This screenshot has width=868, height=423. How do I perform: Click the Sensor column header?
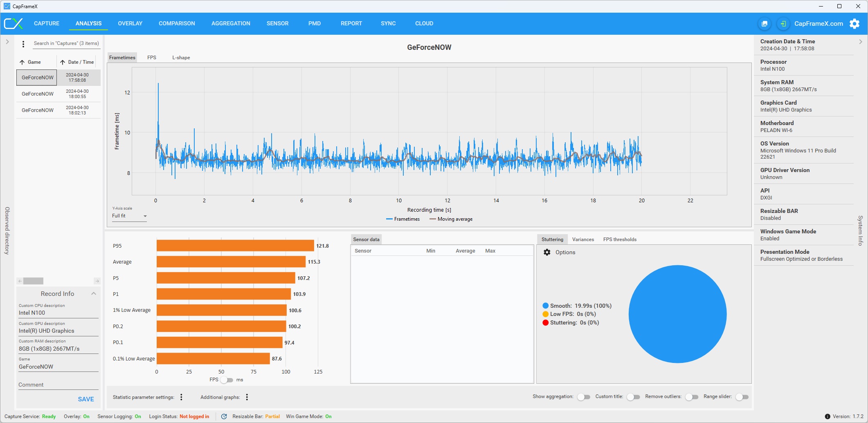363,251
